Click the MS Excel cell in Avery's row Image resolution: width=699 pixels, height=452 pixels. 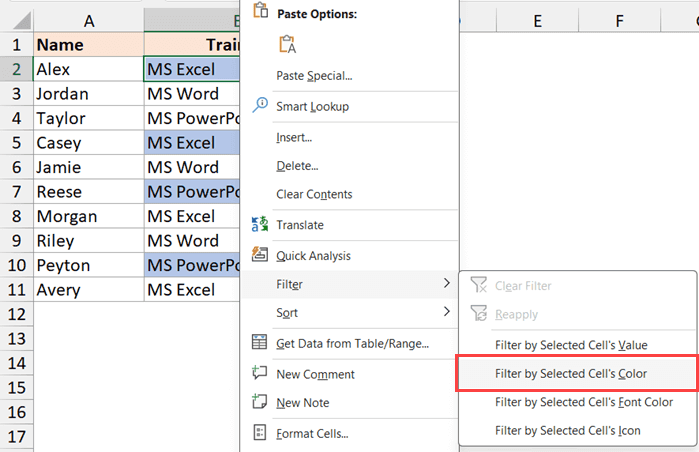(192, 290)
